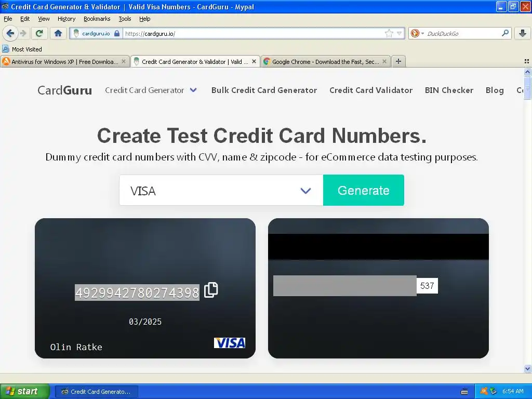Screen dimensions: 532x399
Task: Close the Credit Card Generator tab
Action: [254, 61]
